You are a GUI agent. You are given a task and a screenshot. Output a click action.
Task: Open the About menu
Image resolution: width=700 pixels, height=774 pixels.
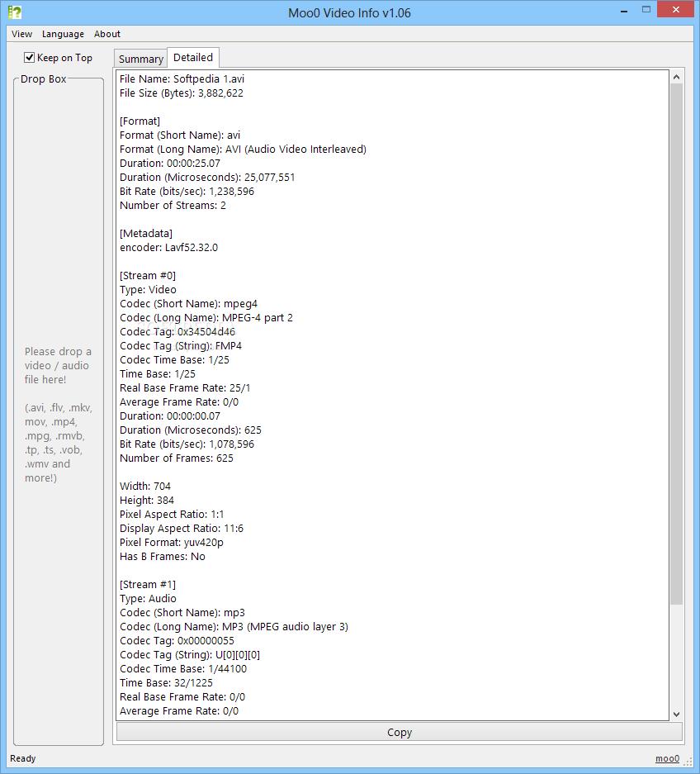pos(107,34)
